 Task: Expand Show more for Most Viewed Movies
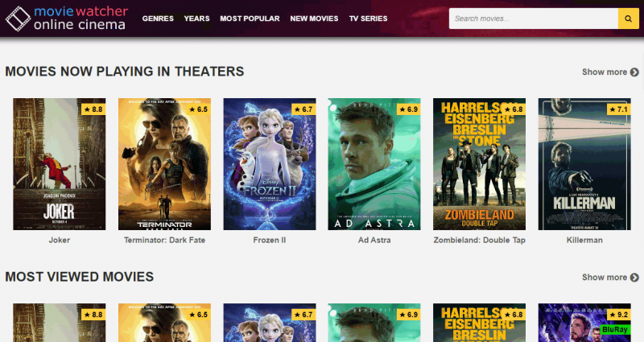610,278
